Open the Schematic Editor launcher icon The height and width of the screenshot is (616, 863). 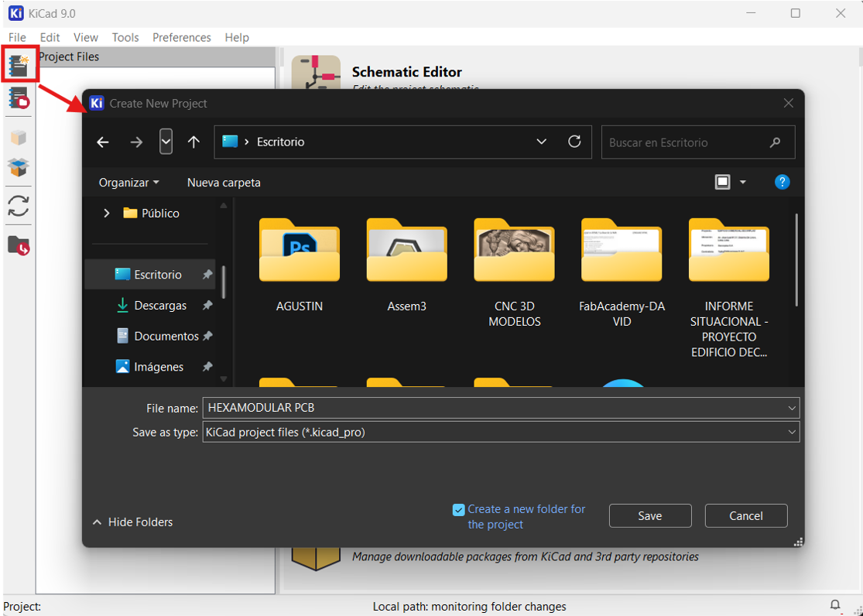[x=316, y=74]
